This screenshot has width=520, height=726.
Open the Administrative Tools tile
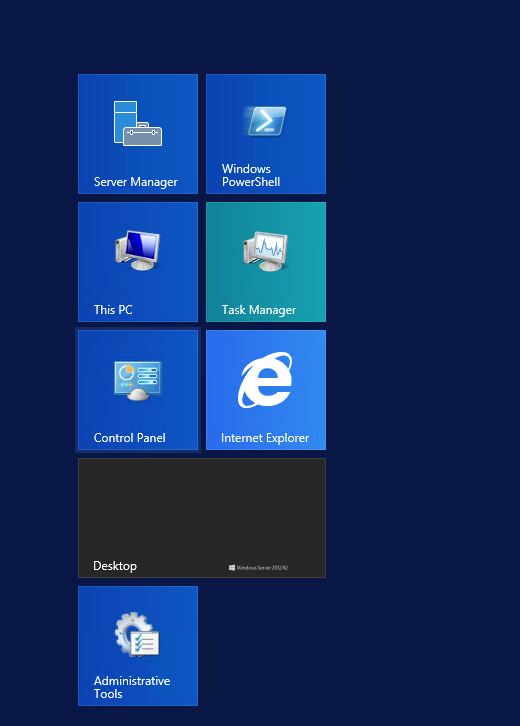138,646
